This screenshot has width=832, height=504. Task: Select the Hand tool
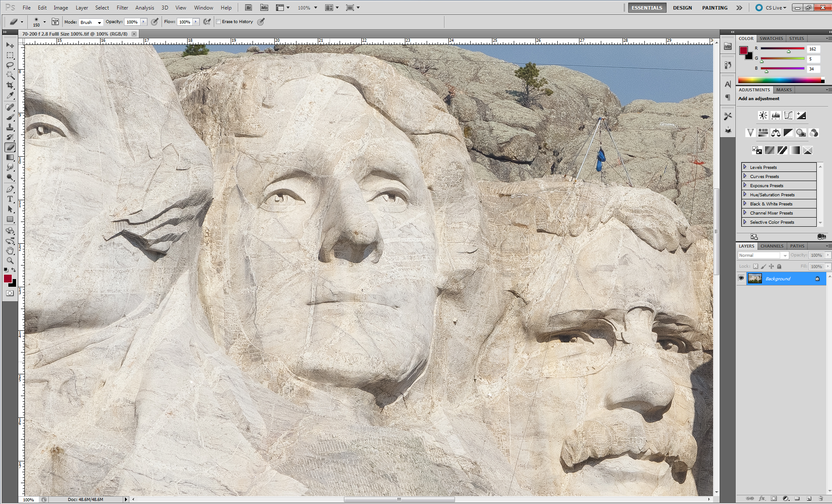tap(10, 251)
